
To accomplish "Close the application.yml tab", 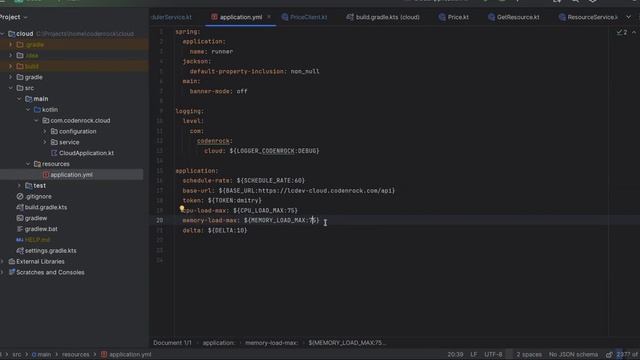I will 269,17.
